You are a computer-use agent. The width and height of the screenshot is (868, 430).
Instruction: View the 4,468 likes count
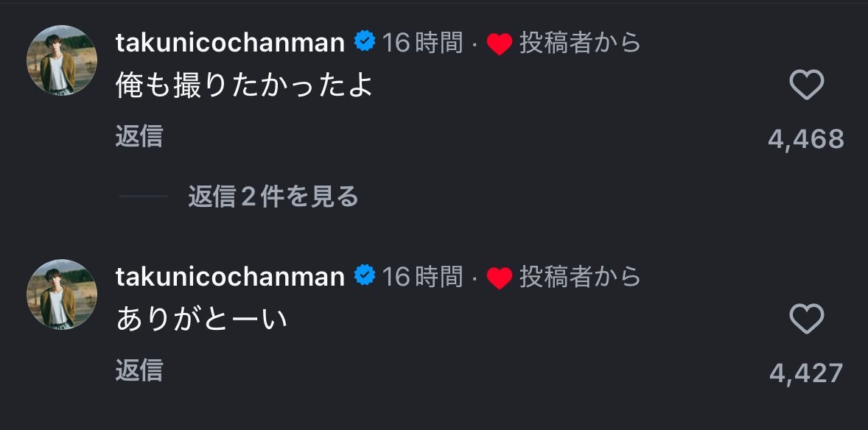pyautogui.click(x=805, y=138)
